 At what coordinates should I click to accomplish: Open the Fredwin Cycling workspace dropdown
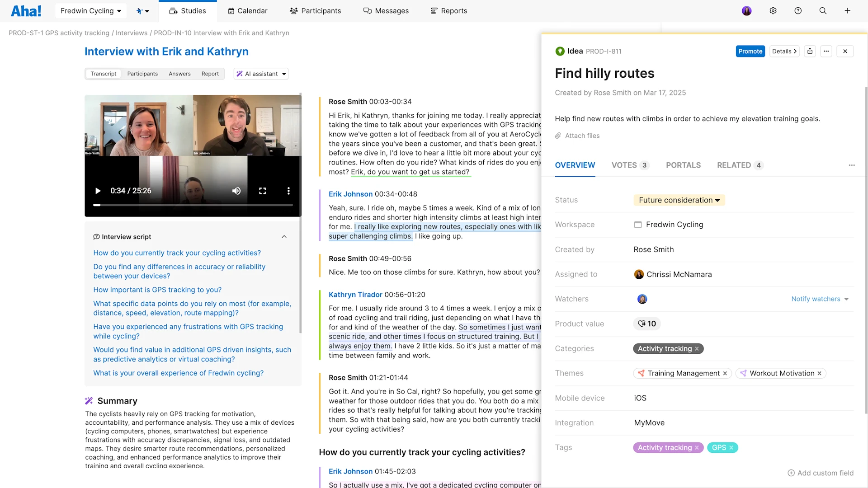[x=90, y=10]
